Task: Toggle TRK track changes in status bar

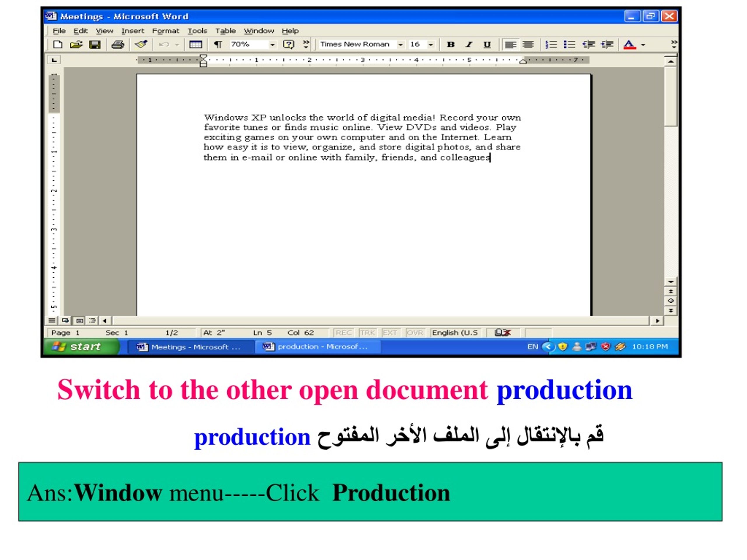Action: click(367, 333)
